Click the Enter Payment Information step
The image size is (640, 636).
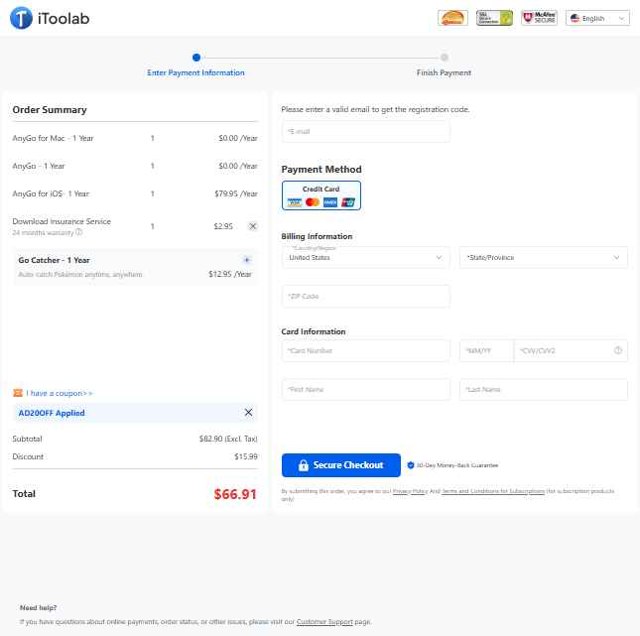pyautogui.click(x=196, y=73)
